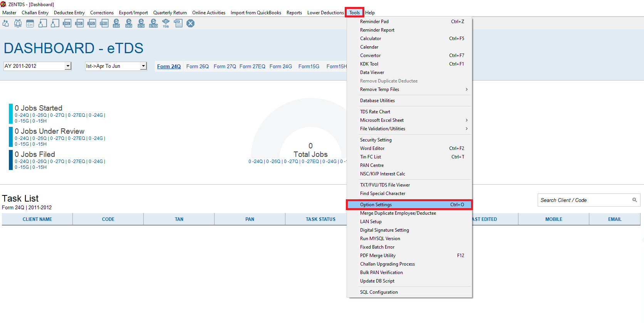Open Security Setting from the Tools menu
The width and height of the screenshot is (644, 323).
pos(409,140)
